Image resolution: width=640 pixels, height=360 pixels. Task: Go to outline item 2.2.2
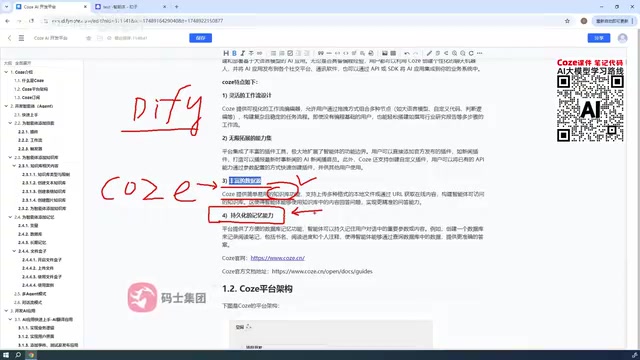[30, 140]
